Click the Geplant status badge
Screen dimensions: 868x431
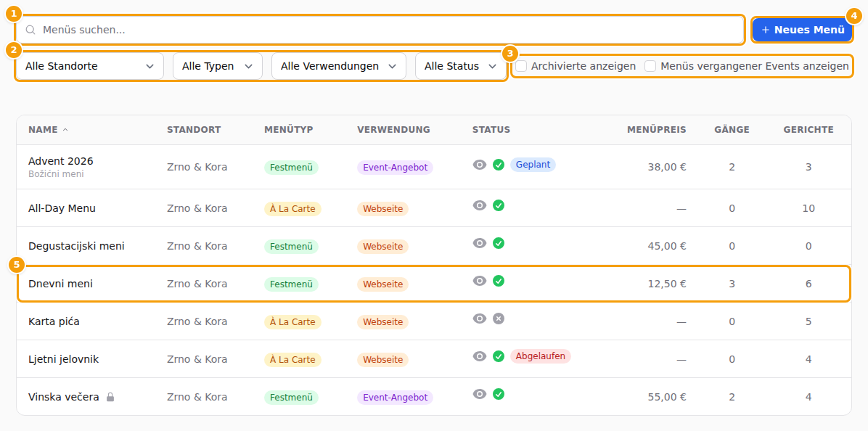point(533,164)
